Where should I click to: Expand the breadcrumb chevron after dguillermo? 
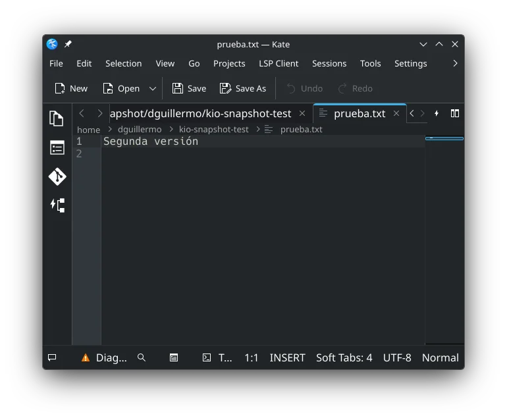(x=171, y=129)
